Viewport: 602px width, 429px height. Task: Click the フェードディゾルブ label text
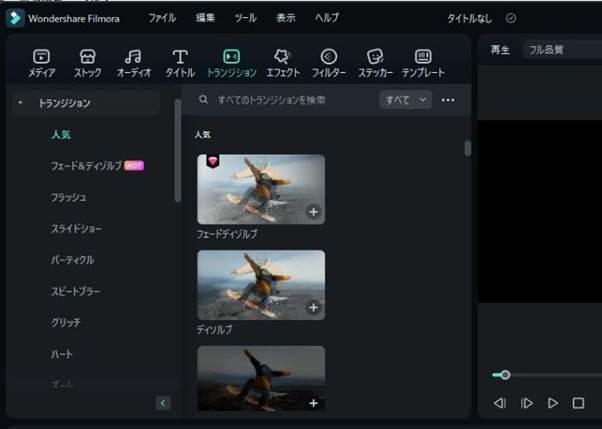click(227, 234)
